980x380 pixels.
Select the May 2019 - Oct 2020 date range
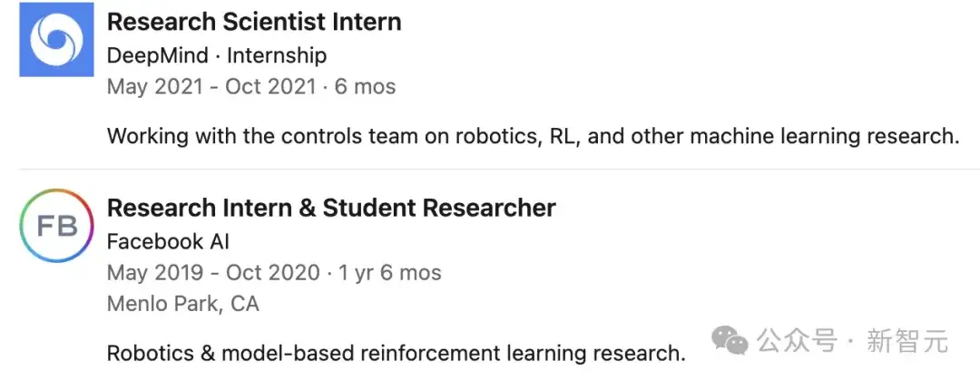[213, 272]
